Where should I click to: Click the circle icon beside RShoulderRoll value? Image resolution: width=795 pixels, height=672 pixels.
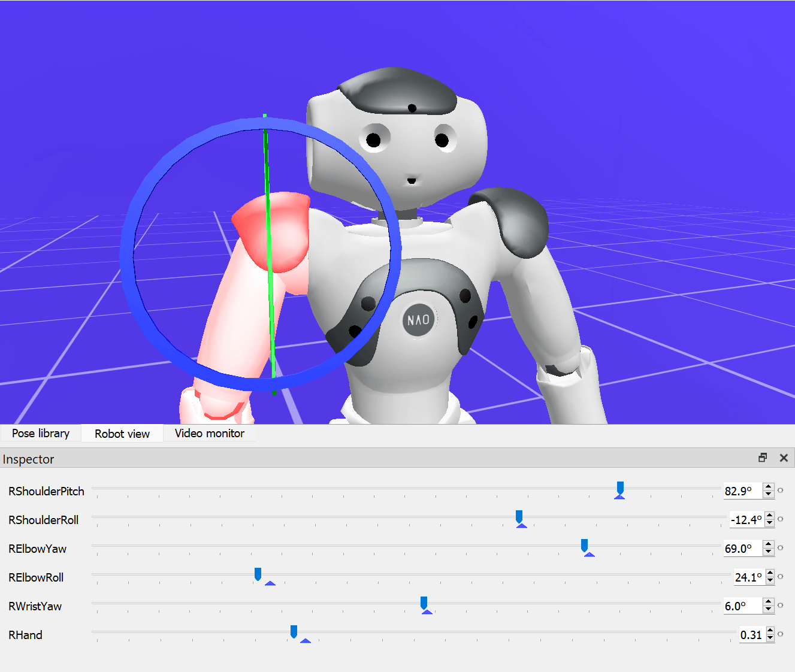(781, 519)
